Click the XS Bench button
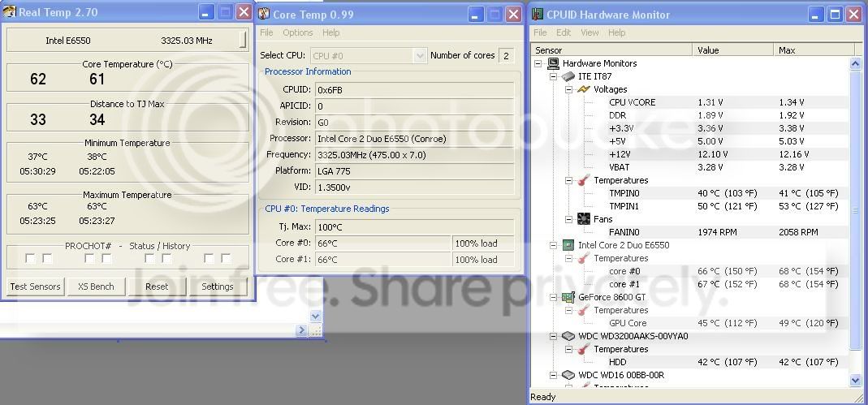Screen dimensions: 868x405 pos(97,287)
